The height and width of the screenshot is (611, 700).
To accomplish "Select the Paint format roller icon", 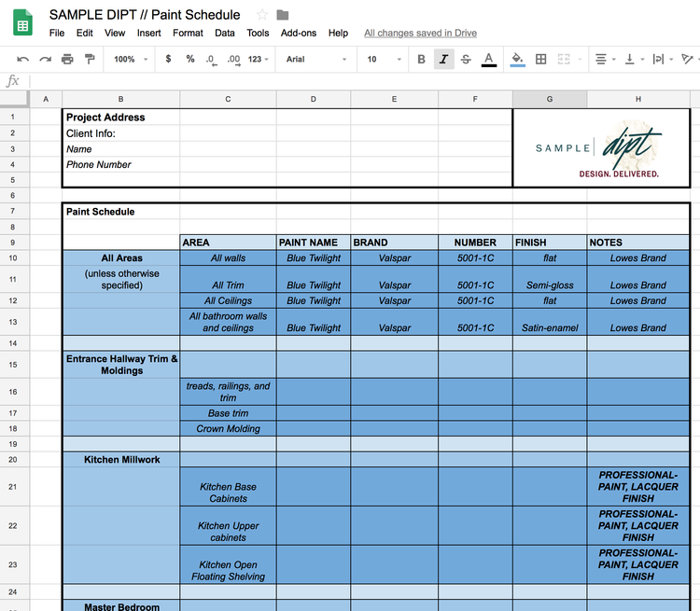I will (90, 59).
